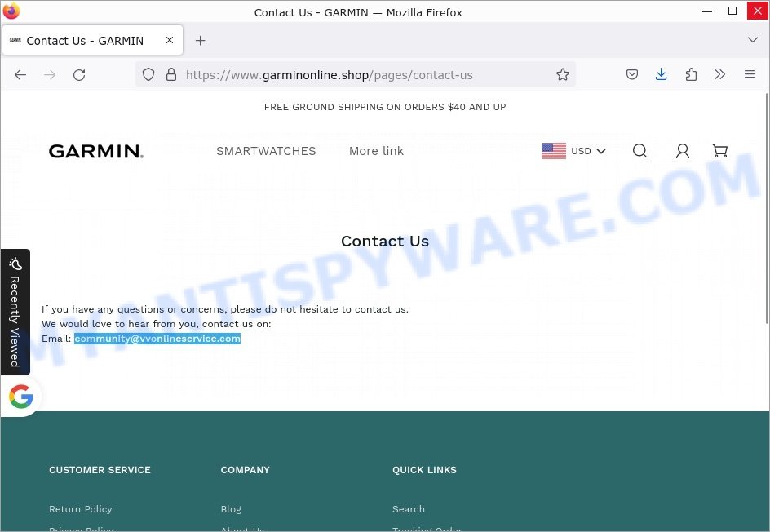Open the tracking protection shield
The width and height of the screenshot is (770, 532).
click(x=148, y=75)
